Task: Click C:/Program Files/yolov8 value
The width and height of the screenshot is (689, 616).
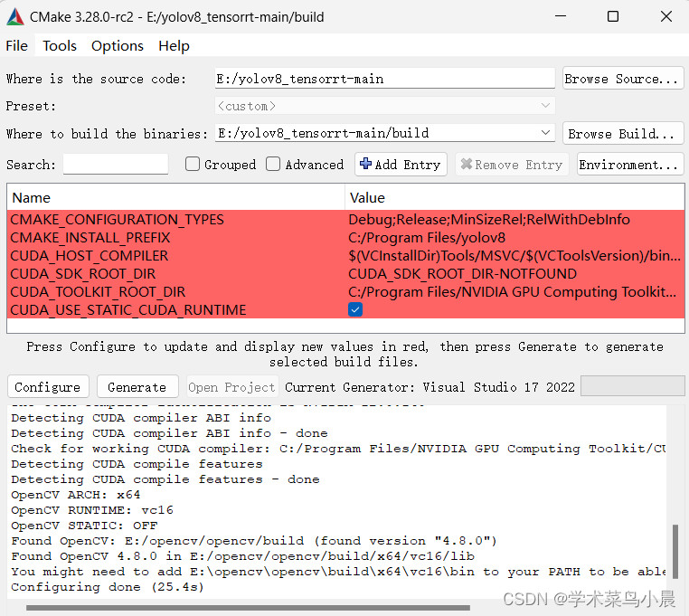Action: (427, 237)
